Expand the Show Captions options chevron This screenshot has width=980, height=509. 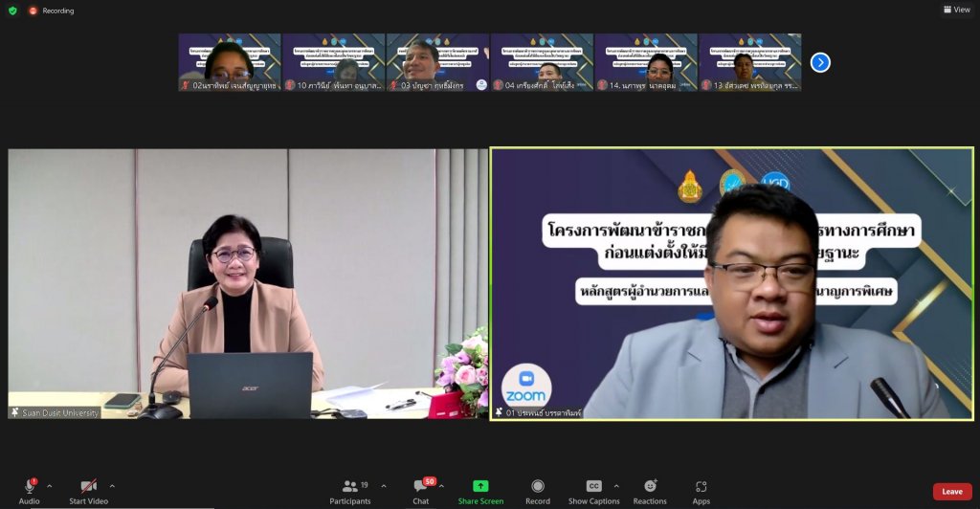(x=616, y=486)
